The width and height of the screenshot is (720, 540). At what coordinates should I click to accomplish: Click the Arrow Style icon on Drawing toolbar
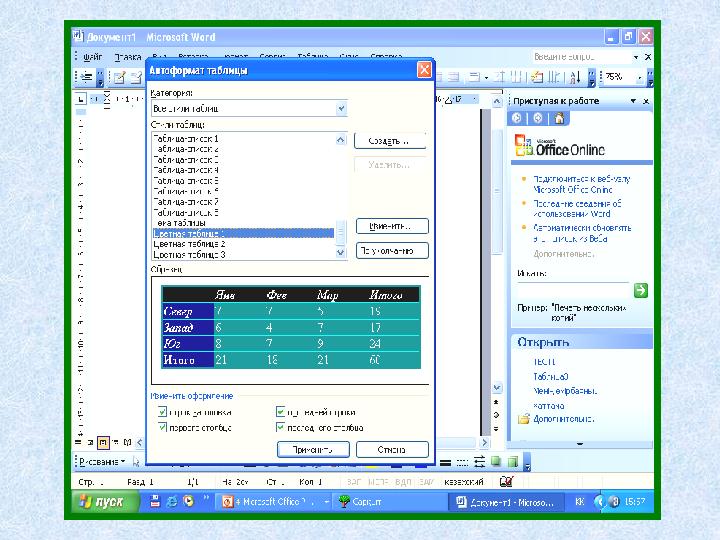pos(479,462)
